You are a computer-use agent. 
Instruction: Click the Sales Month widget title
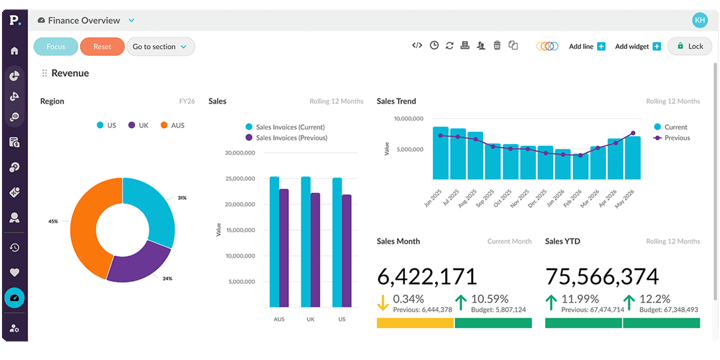click(398, 241)
